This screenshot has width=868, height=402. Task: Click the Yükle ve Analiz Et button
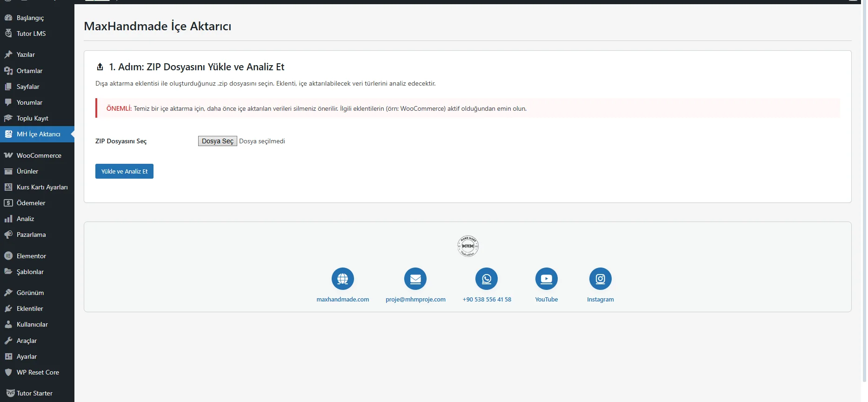(x=124, y=171)
